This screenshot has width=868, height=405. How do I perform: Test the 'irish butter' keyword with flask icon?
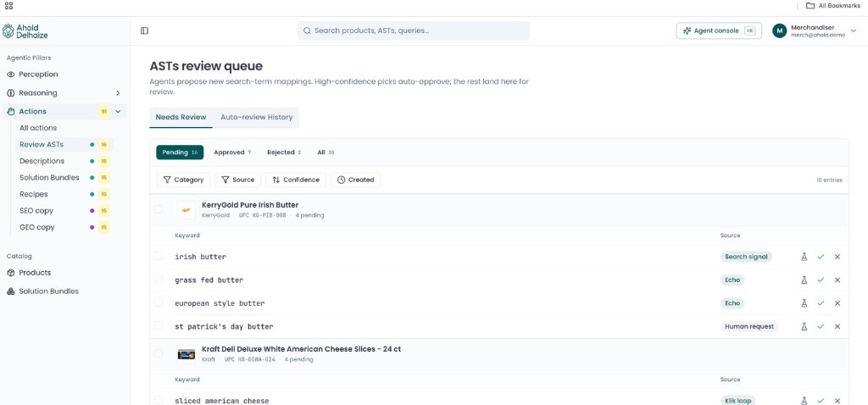tap(804, 257)
